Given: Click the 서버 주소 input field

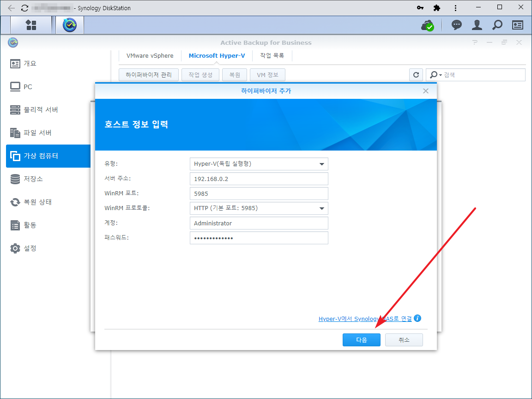Looking at the screenshot, I should click(259, 179).
